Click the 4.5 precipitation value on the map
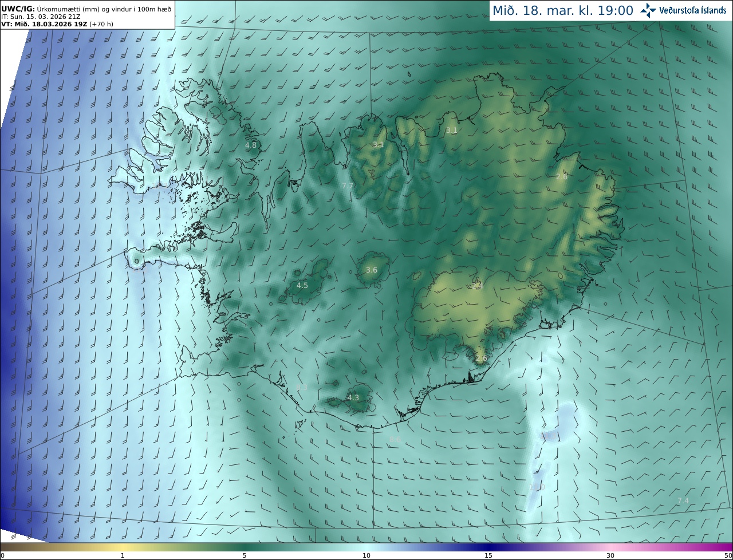733x560 pixels. coord(302,285)
